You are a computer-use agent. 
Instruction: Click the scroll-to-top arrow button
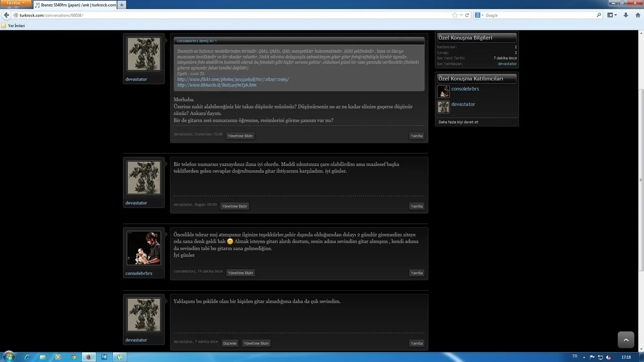626,339
